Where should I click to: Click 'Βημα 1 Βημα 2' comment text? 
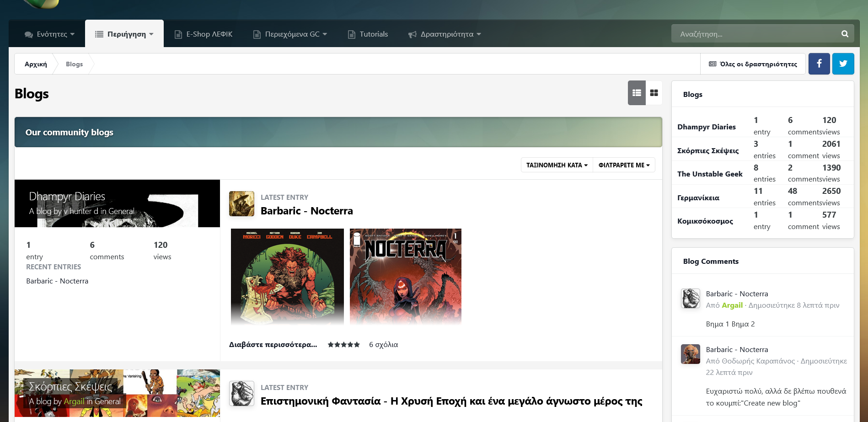click(730, 324)
